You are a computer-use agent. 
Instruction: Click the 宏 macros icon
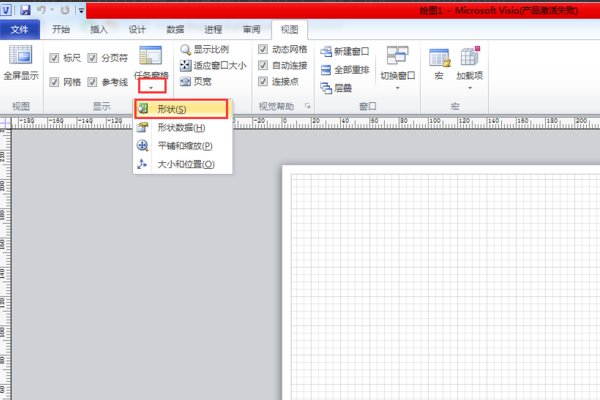(x=439, y=58)
